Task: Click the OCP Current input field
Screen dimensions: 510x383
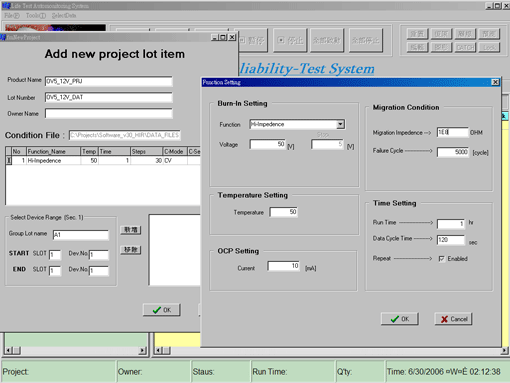Action: coord(284,266)
